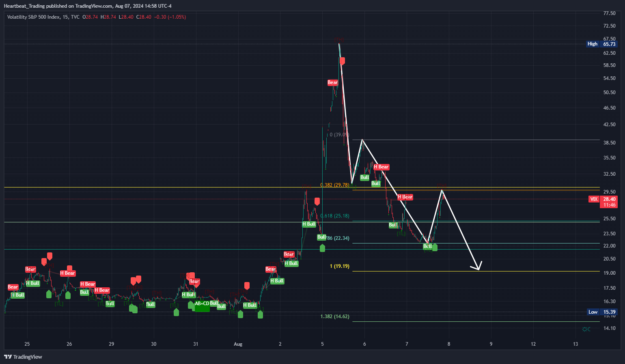
Task: Click the 1 (19.19) Fibonacci label
Action: (340, 266)
